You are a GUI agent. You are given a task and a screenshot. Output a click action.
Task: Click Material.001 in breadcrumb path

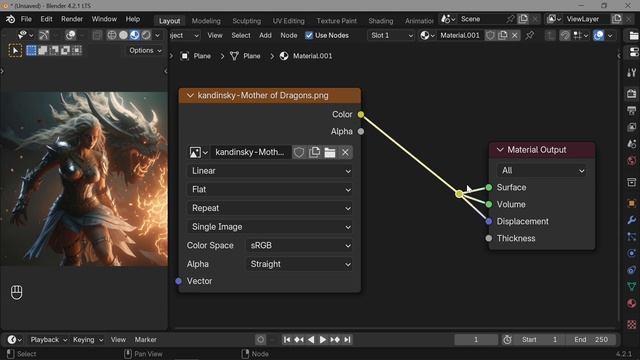[306, 56]
